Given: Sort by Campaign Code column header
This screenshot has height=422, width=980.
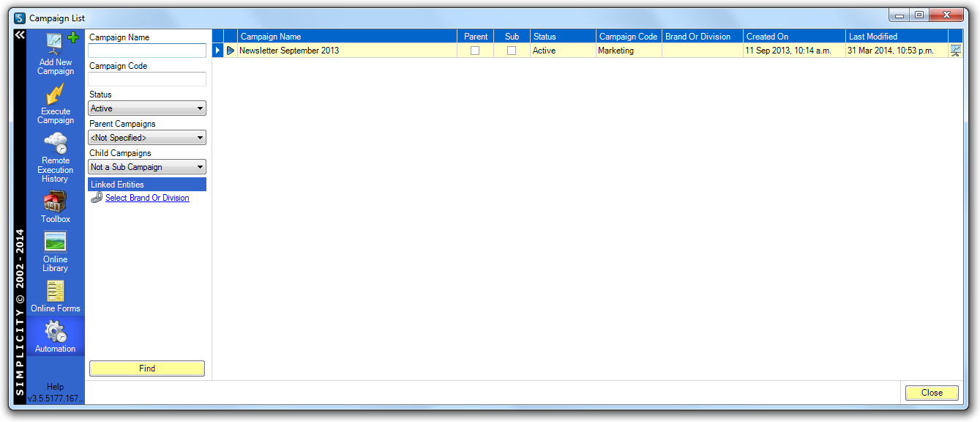Looking at the screenshot, I should (629, 36).
